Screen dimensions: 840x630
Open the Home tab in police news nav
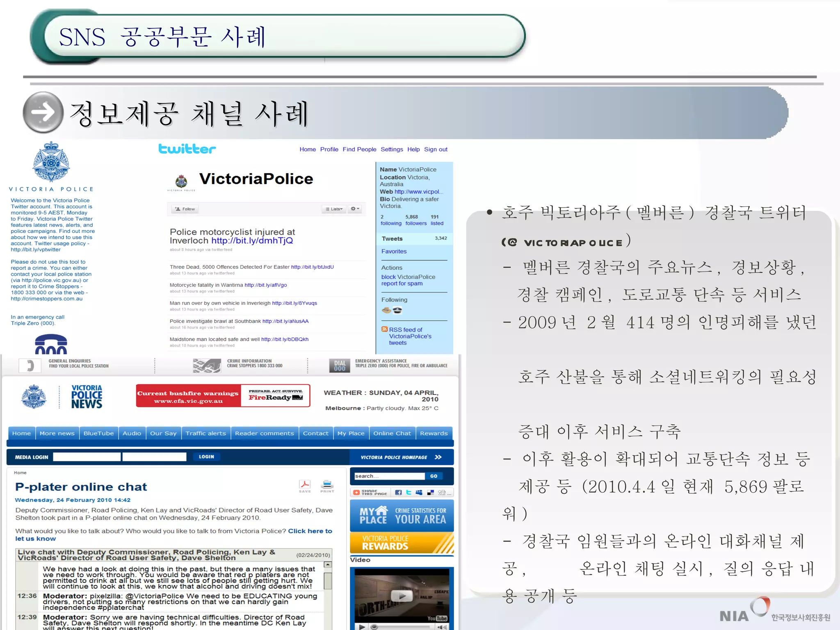21,433
